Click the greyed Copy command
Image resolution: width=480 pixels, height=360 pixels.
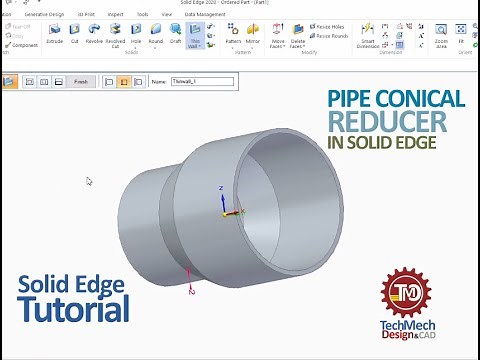point(15,36)
